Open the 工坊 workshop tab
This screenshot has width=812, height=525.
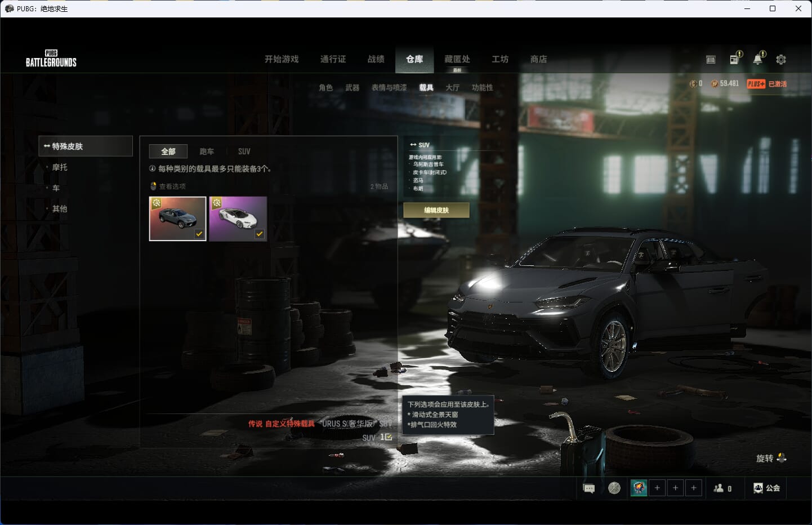pyautogui.click(x=500, y=59)
